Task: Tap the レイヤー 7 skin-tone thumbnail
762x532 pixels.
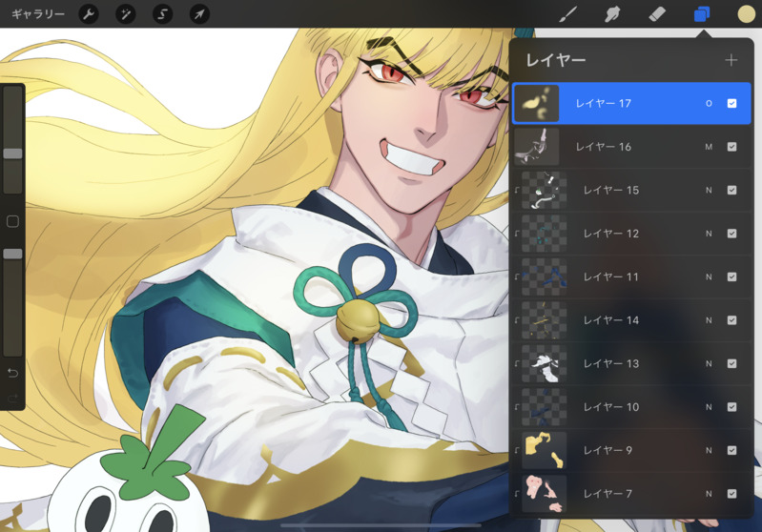Action: point(545,494)
